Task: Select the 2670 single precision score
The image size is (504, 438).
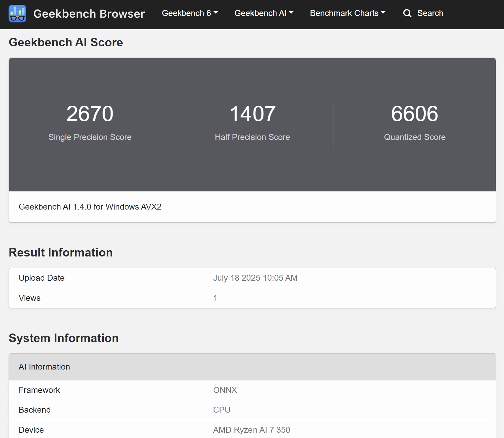Action: [90, 114]
